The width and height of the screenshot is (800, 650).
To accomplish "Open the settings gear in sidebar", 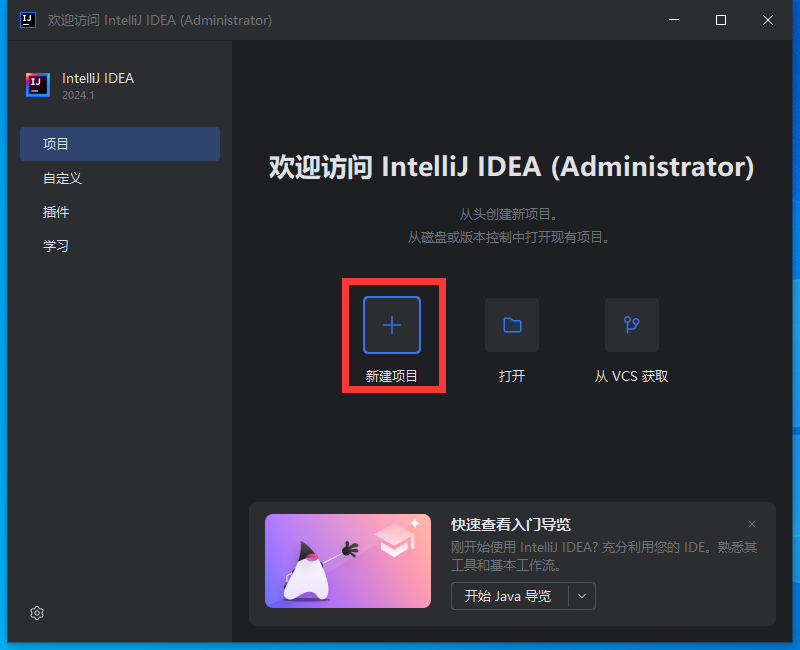I will tap(37, 613).
